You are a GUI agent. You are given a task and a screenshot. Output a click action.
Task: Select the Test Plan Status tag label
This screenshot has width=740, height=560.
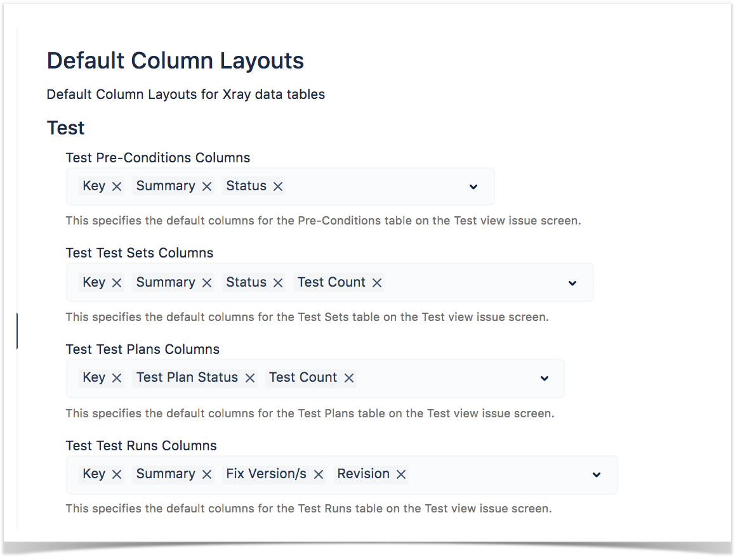click(x=187, y=377)
